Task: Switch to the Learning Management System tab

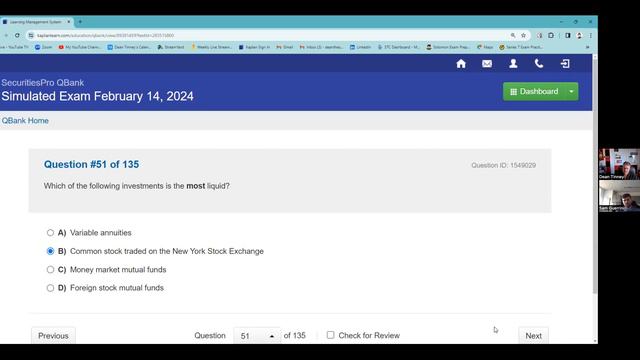Action: click(x=36, y=22)
